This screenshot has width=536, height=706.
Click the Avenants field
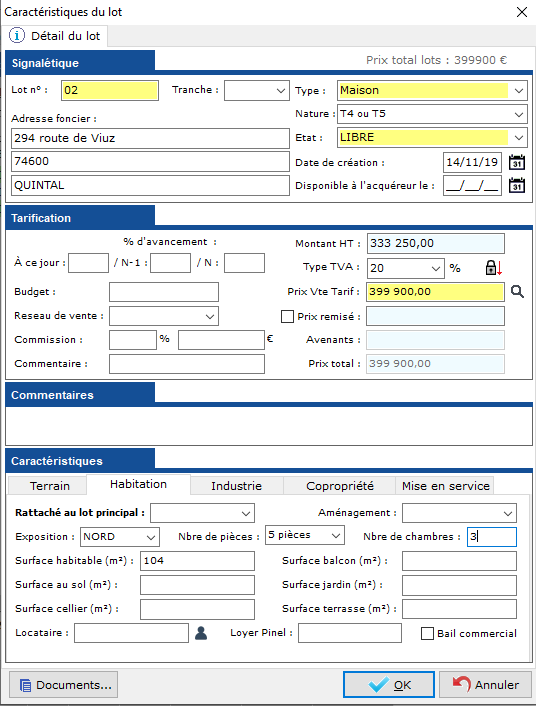coord(436,340)
